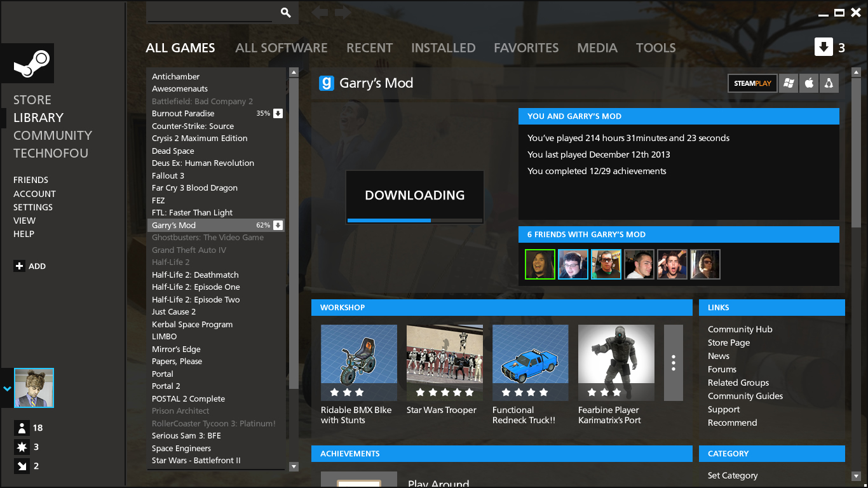868x488 pixels.
Task: Open second friend avatar
Action: click(x=573, y=264)
